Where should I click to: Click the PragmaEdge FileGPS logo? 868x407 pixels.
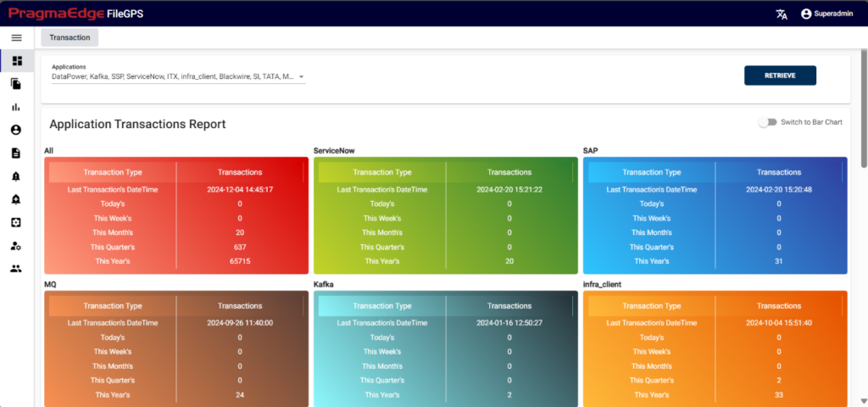tap(76, 14)
